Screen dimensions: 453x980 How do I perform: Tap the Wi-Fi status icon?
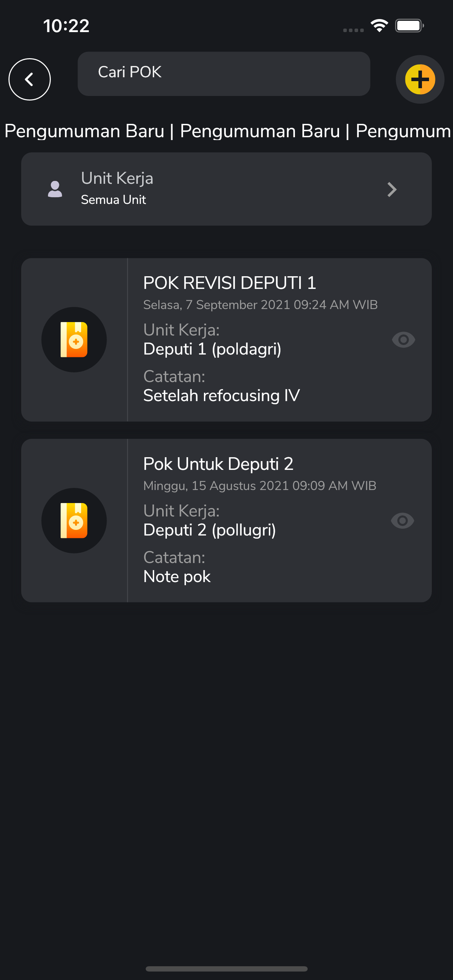[x=379, y=26]
